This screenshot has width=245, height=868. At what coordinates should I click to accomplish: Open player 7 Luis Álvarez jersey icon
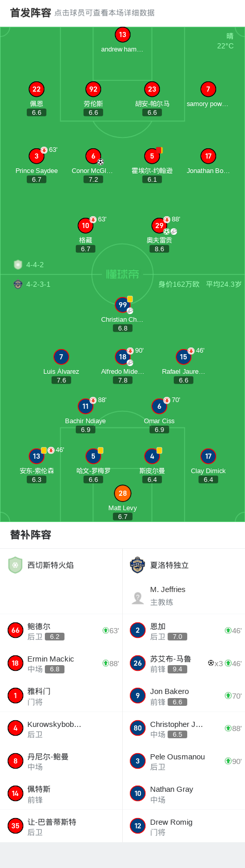(x=61, y=357)
